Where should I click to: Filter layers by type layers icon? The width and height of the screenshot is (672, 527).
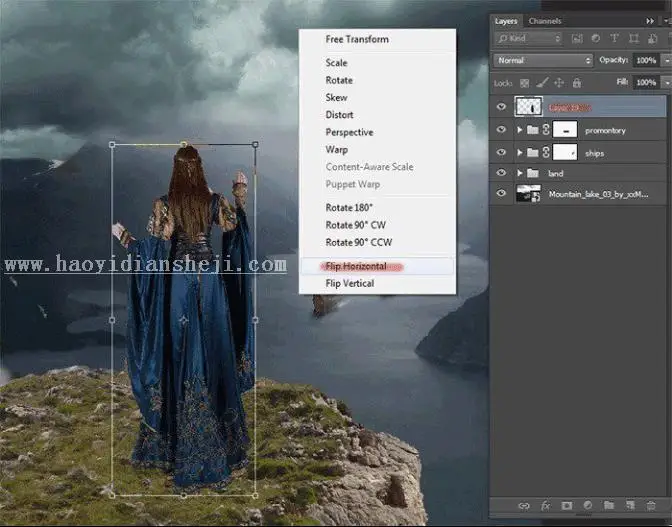coord(615,39)
